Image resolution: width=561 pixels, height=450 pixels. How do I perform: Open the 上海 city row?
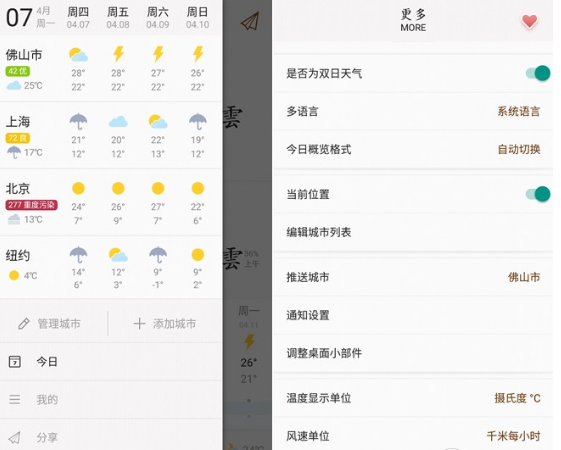(111, 135)
